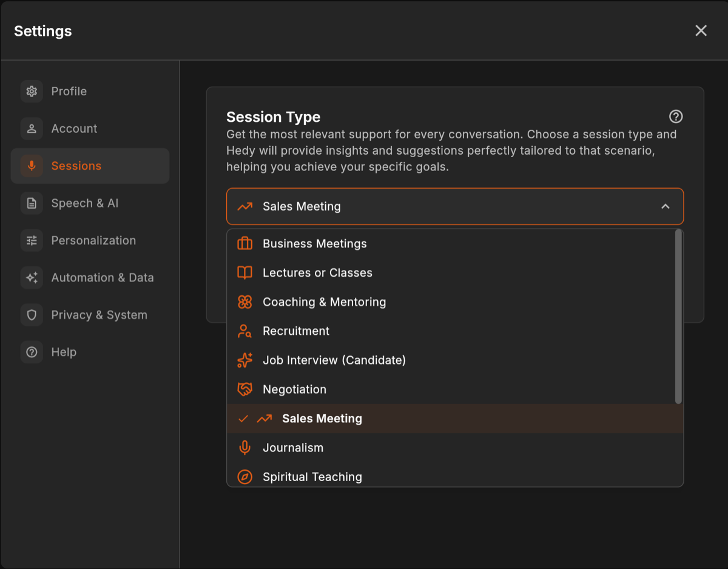
Task: Click the trending arrow icon in Sales Meeting row
Action: 264,419
